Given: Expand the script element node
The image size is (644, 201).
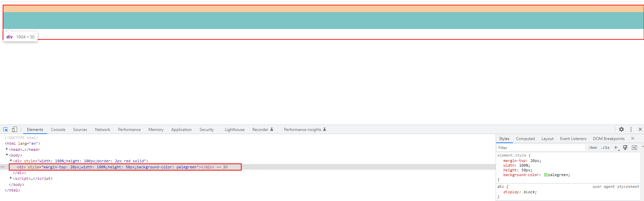Looking at the screenshot, I should click(x=11, y=178).
